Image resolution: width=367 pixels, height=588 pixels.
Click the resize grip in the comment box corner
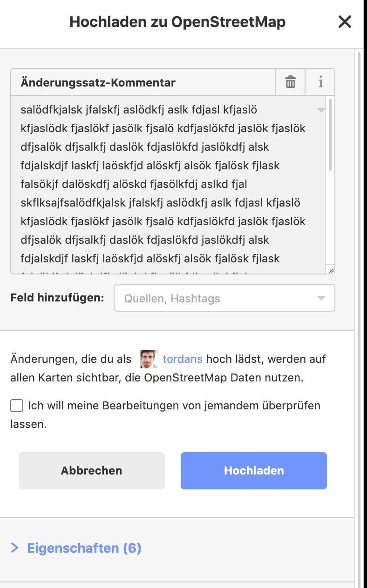pos(332,270)
